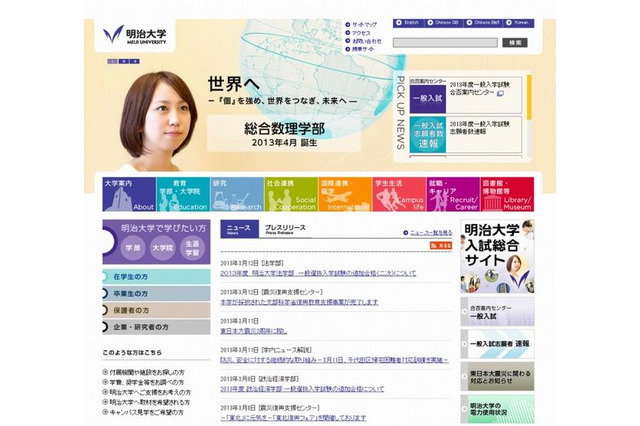Open 国際連携 International navigation tile
Viewport: 640px width, 426px height.
tap(345, 194)
